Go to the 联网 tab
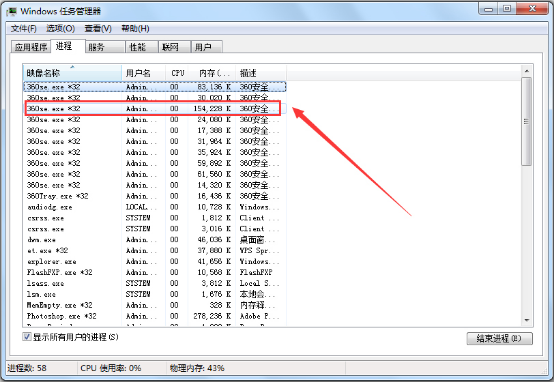This screenshot has height=382, width=554. pyautogui.click(x=175, y=47)
